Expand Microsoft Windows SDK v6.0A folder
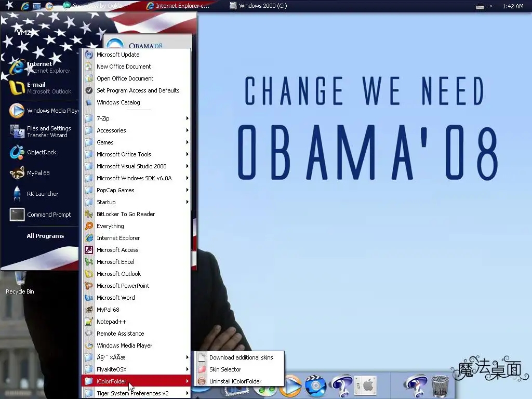Viewport: 532px width, 399px height. [137, 178]
